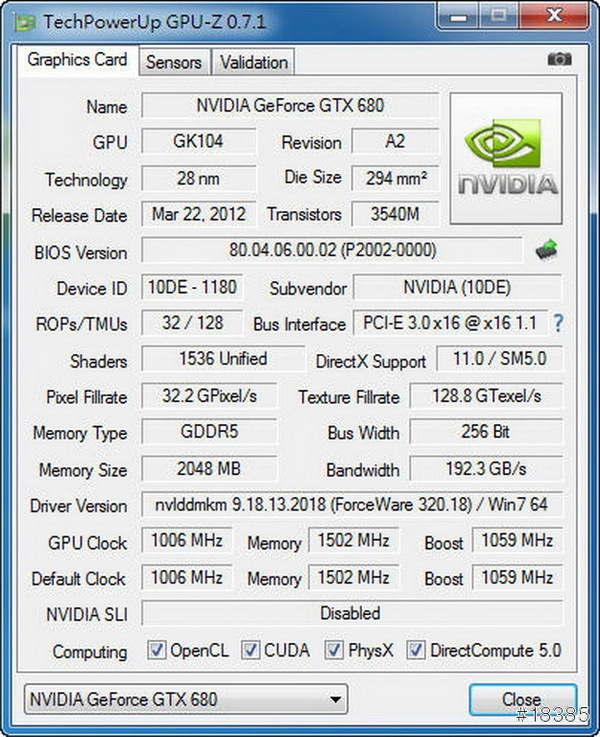Click the BIOS Version 80.04.06.00.02 field
Screen dimensions: 600x737
click(x=332, y=250)
